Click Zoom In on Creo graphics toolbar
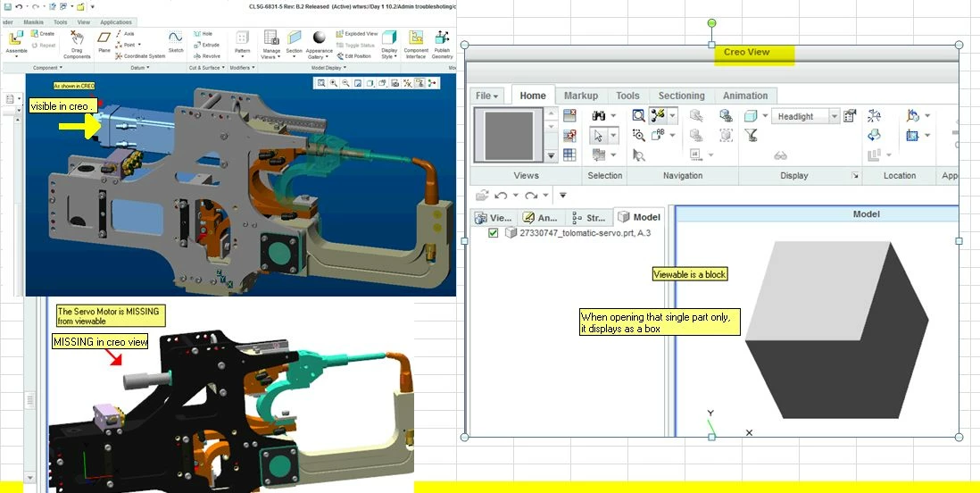This screenshot has width=980, height=493. (334, 82)
